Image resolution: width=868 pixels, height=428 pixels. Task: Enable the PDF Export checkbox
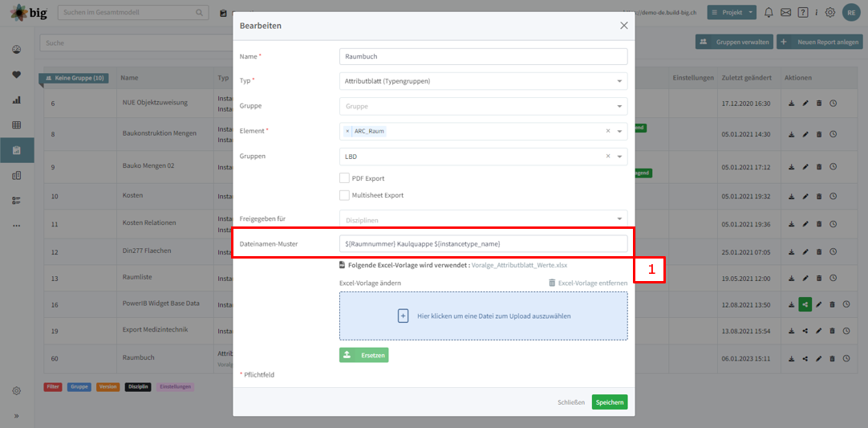pyautogui.click(x=344, y=178)
